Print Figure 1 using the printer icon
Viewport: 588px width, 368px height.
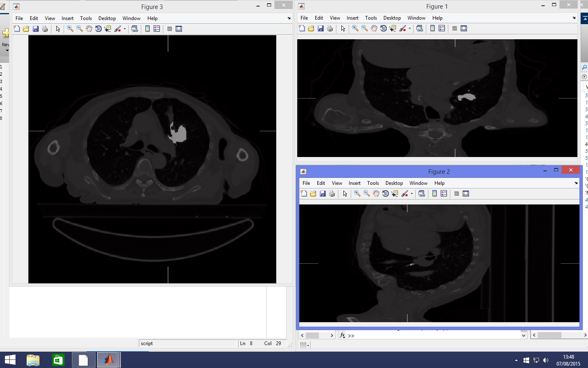330,28
